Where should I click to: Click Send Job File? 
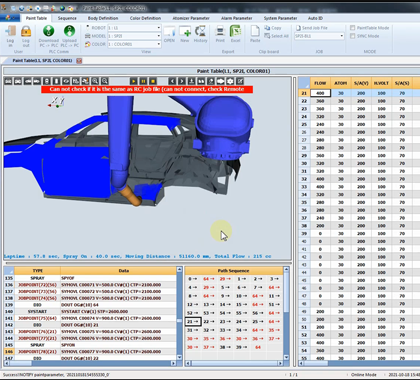pyautogui.click(x=311, y=28)
